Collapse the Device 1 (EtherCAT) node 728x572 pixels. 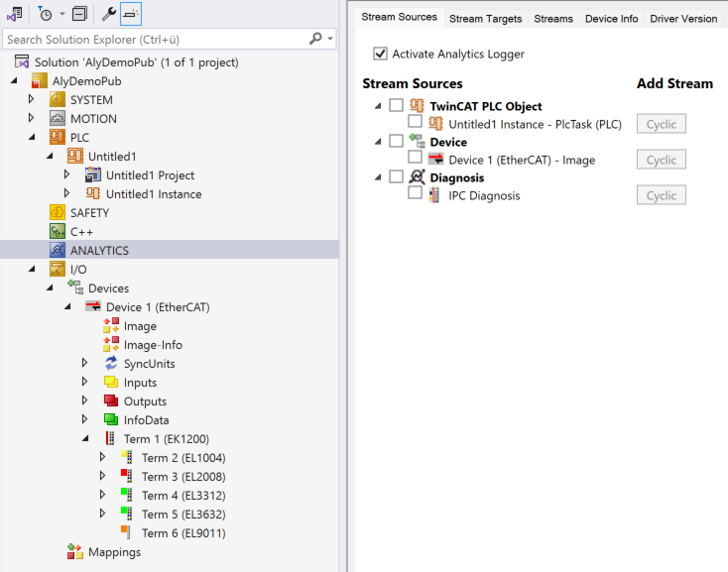67,307
